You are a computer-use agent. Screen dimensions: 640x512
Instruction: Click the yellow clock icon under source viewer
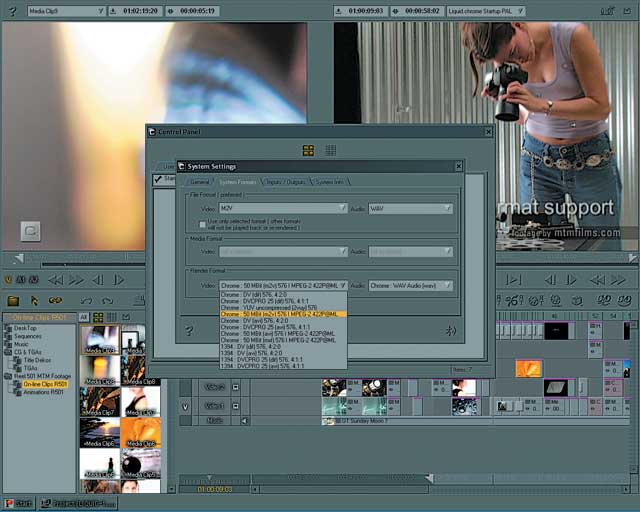8,280
